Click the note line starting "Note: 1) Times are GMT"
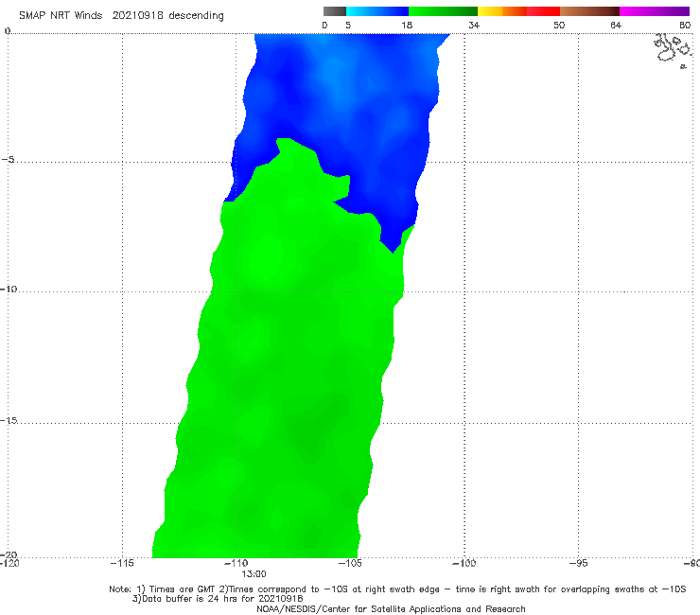700x615 pixels. (x=397, y=589)
